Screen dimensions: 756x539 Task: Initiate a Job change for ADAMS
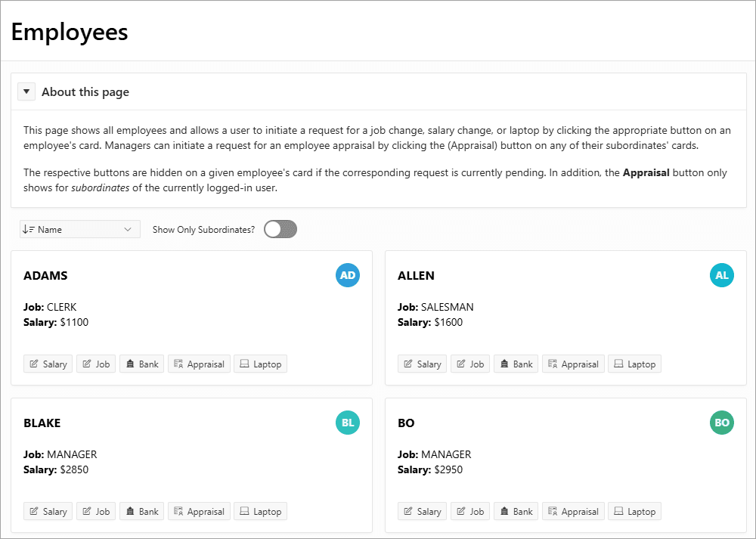click(x=96, y=364)
